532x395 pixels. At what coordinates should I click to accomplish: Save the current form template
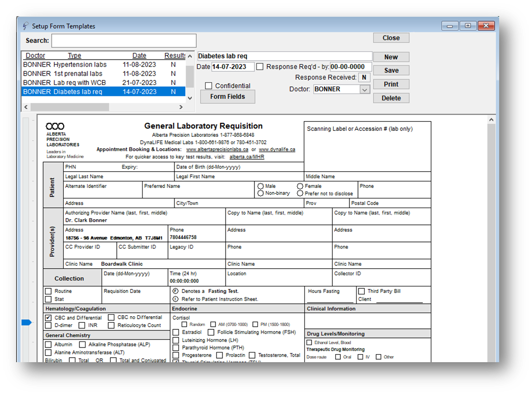[391, 70]
